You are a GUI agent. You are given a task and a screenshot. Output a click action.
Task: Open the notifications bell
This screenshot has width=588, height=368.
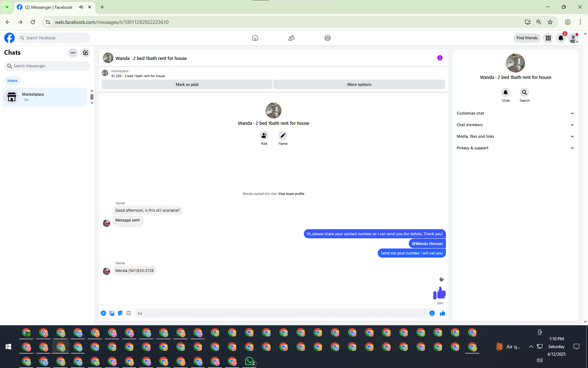tap(561, 38)
